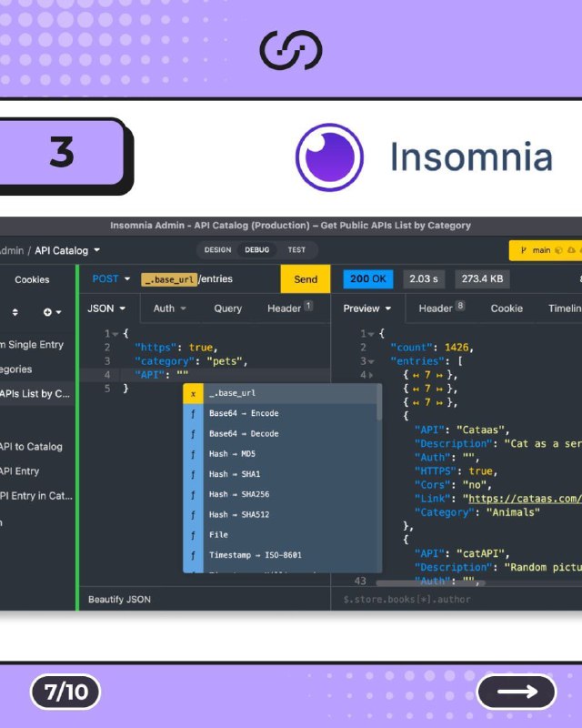Choose Base64 Encode function from autocomplete
The height and width of the screenshot is (728, 582).
coord(282,413)
